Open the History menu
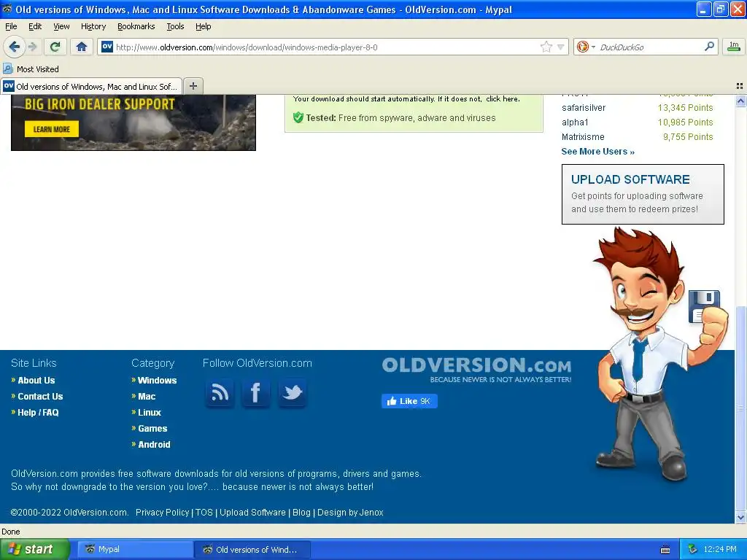Image resolution: width=747 pixels, height=560 pixels. (93, 26)
